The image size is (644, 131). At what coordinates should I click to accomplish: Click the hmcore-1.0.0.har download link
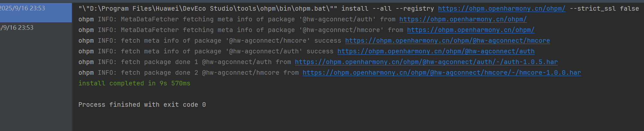pos(442,73)
